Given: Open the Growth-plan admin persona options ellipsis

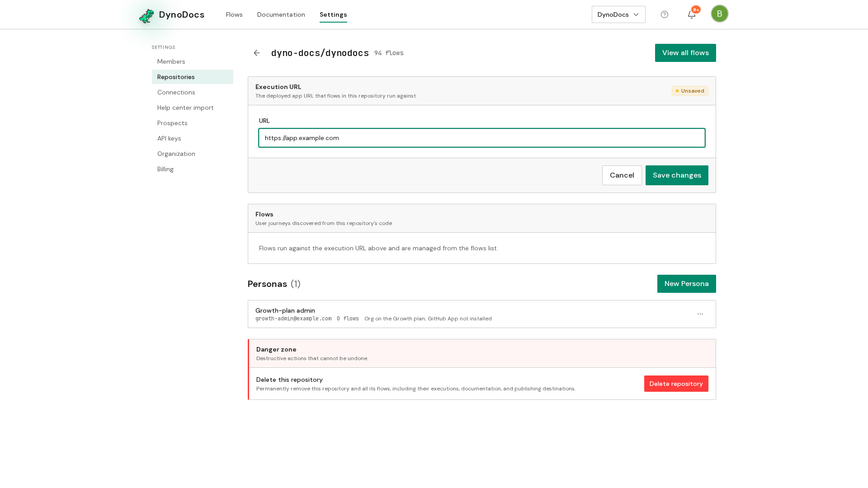Looking at the screenshot, I should pyautogui.click(x=700, y=314).
